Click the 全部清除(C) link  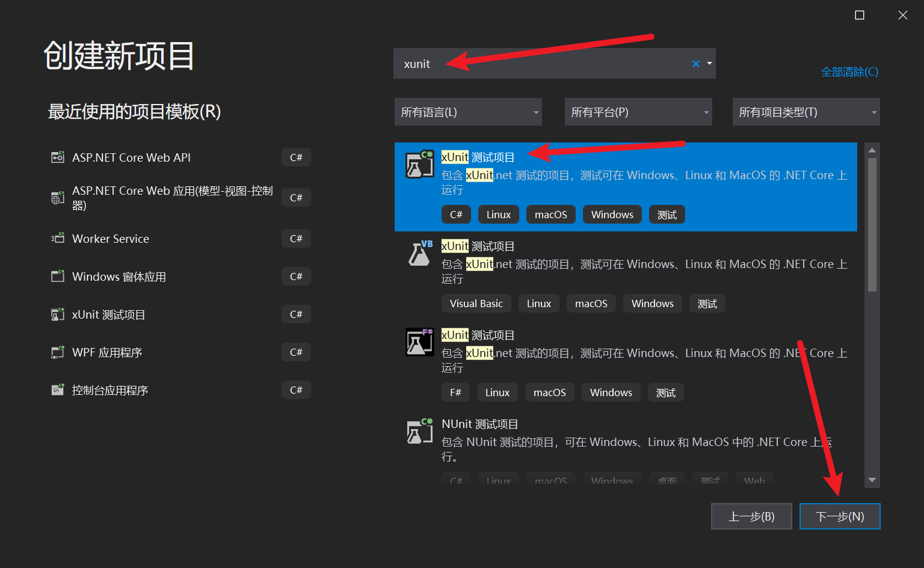[x=849, y=72]
